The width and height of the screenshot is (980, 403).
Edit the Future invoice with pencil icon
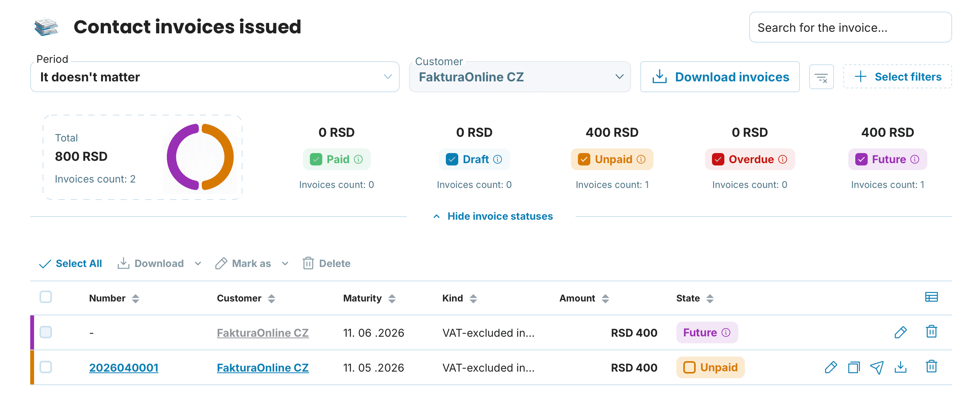[x=901, y=332]
